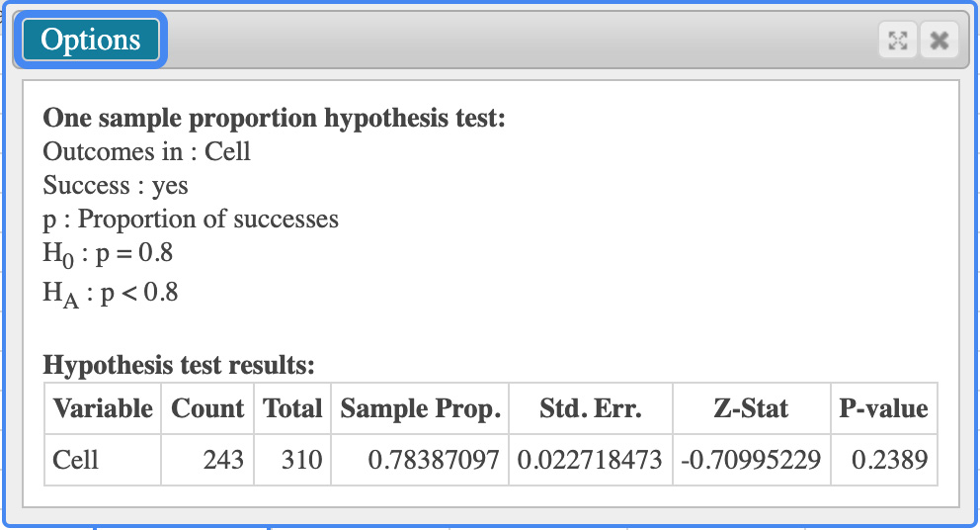Click the Count column header
The width and height of the screenshot is (980, 530).
click(x=207, y=408)
